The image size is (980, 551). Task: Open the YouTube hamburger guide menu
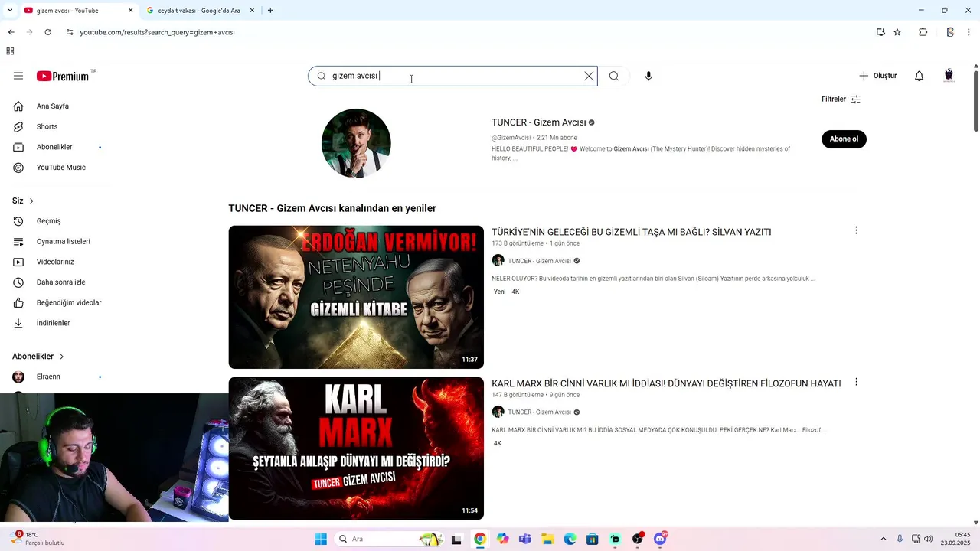[18, 76]
